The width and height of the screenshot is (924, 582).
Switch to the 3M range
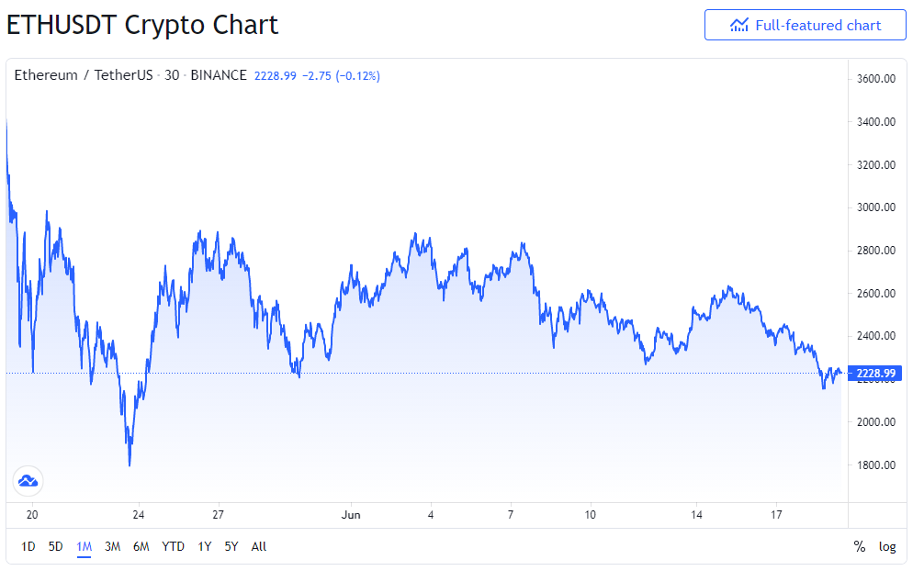pyautogui.click(x=112, y=546)
